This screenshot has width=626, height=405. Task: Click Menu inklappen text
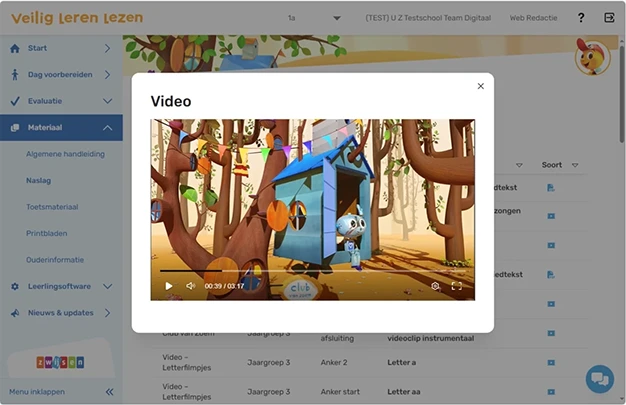click(x=37, y=392)
